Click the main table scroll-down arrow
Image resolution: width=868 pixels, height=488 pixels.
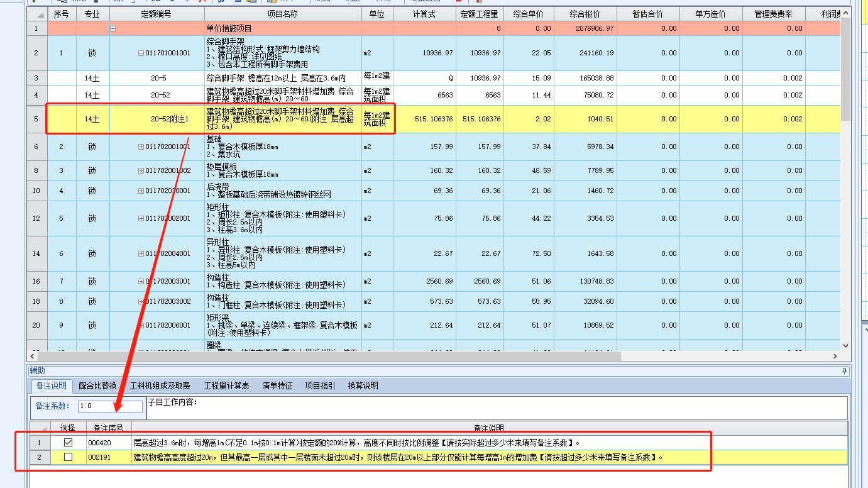coord(845,346)
